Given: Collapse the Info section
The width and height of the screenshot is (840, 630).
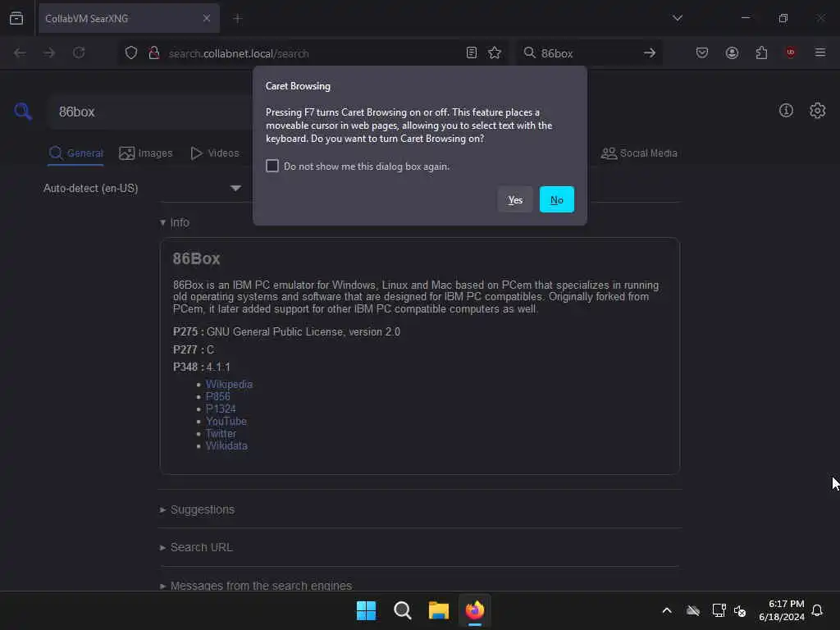Looking at the screenshot, I should [x=175, y=222].
